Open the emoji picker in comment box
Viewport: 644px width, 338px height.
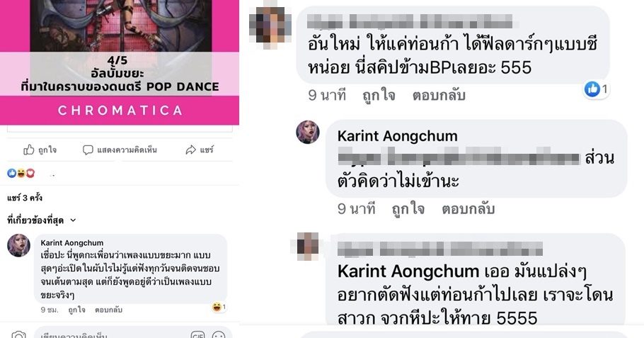[219, 335]
